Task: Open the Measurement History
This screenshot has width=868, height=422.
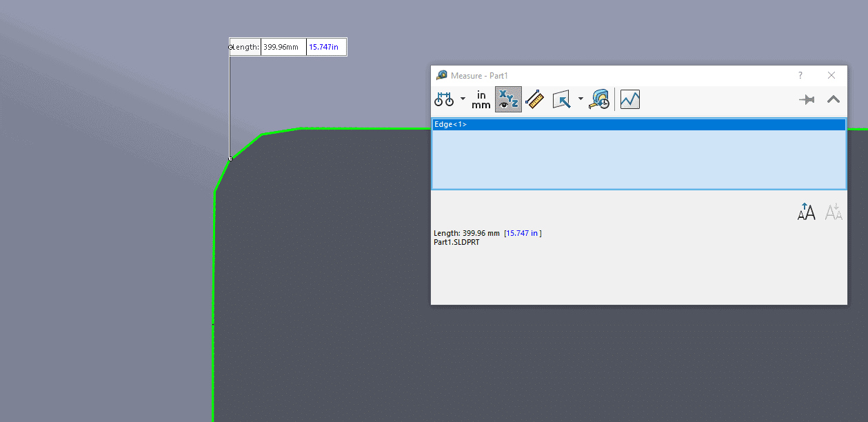Action: [598, 99]
